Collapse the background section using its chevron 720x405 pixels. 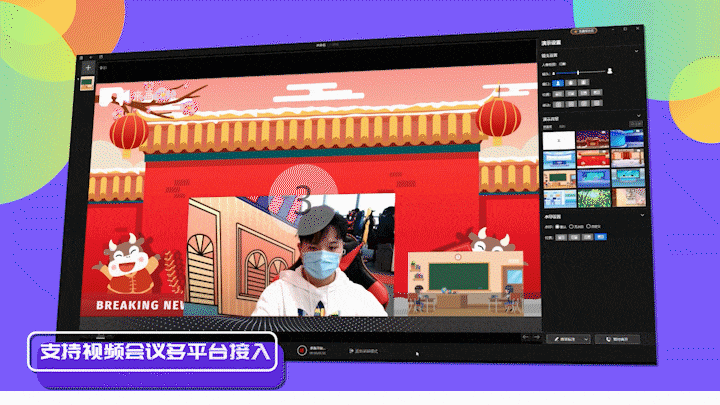point(639,116)
